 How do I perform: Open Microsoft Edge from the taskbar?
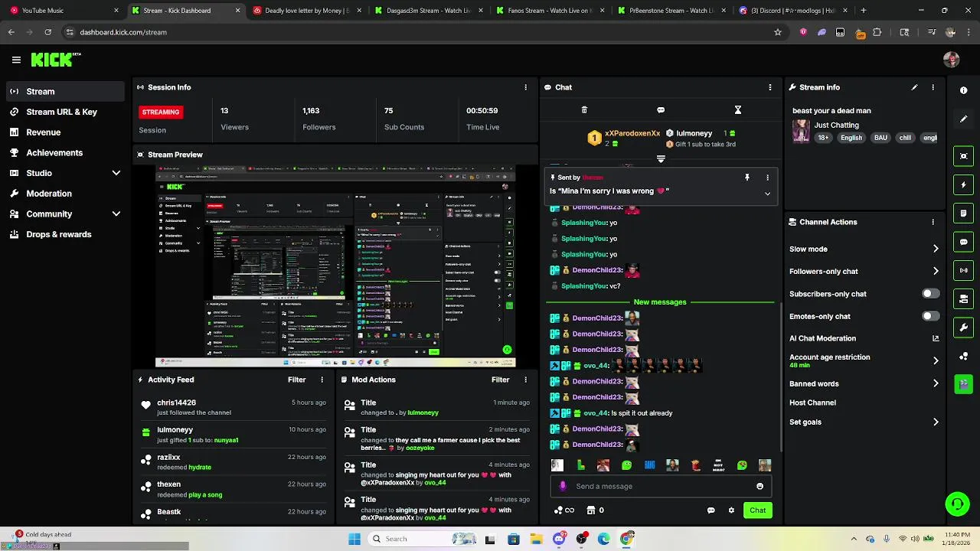click(604, 539)
